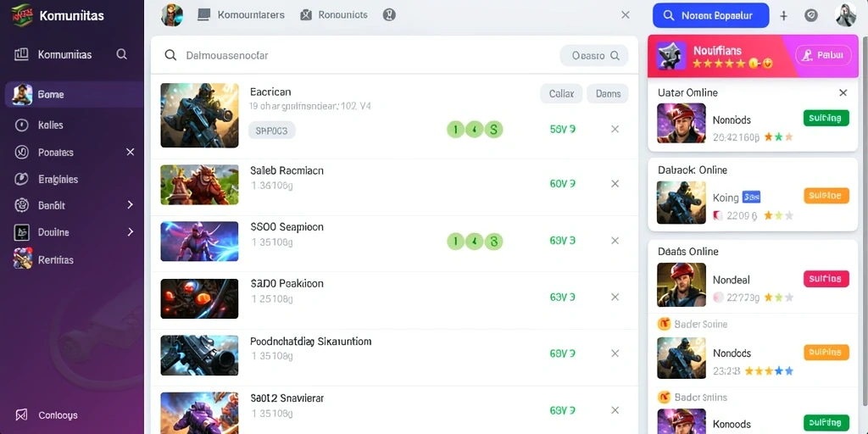The image size is (868, 434).
Task: Remove the Saileb Racmiacn row
Action: (615, 183)
